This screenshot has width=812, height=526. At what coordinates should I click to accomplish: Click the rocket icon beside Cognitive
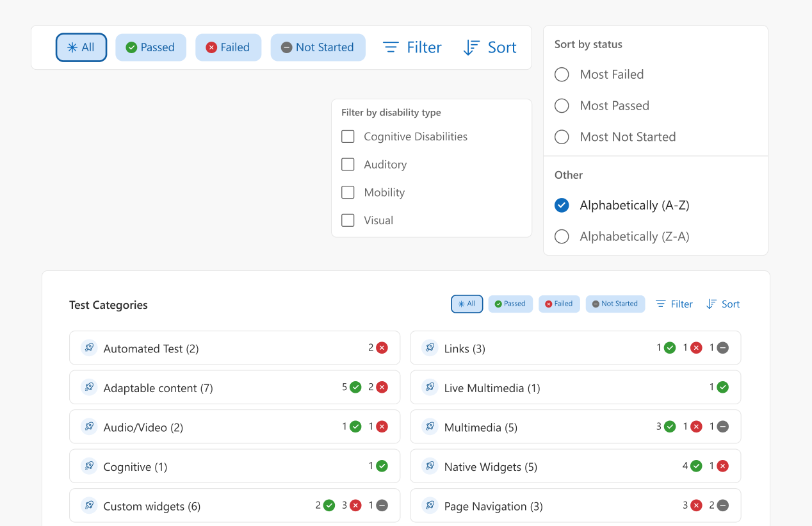click(89, 466)
